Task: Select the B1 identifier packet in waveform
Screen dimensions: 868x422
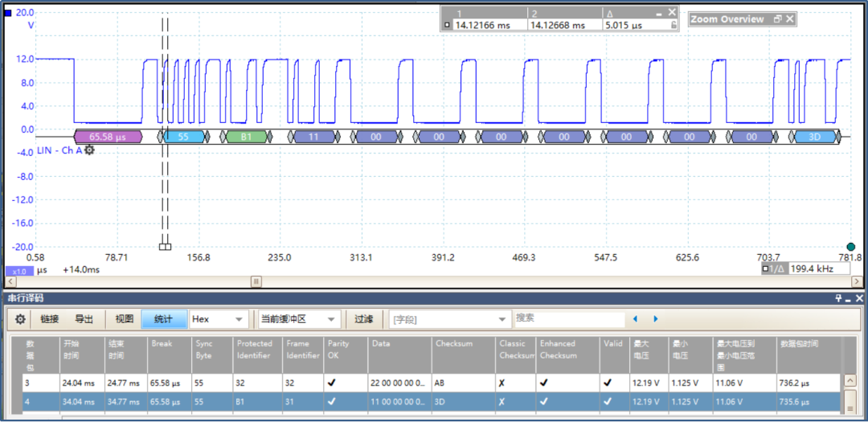Action: pyautogui.click(x=247, y=136)
